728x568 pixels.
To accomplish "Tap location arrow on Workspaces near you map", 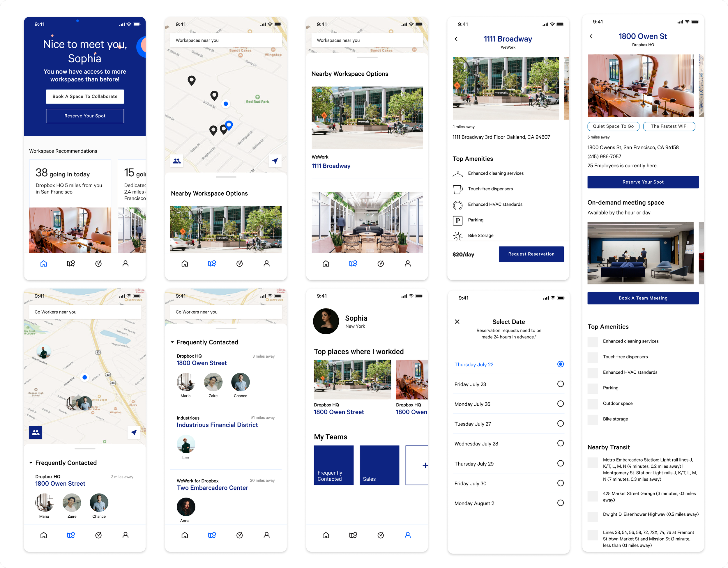I will pyautogui.click(x=275, y=161).
